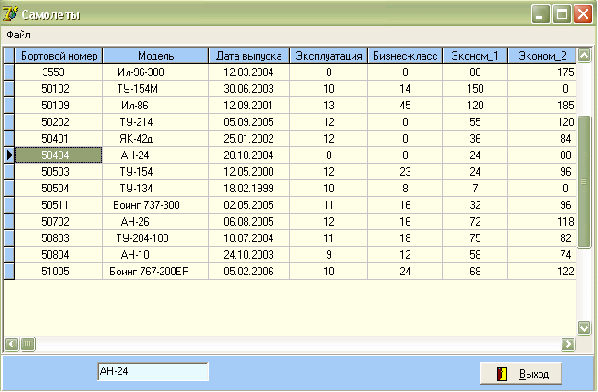The image size is (598, 392).
Task: Click the date cell 12.09.2001
Action: 249,105
